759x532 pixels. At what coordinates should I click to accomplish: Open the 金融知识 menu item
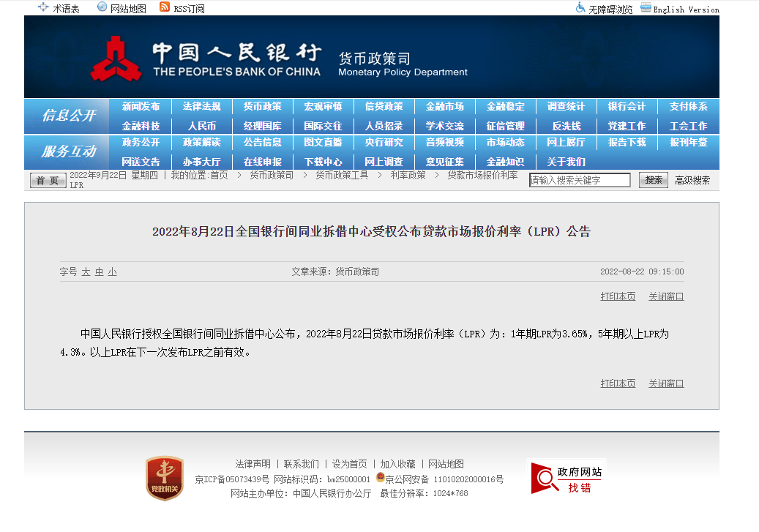click(x=505, y=162)
